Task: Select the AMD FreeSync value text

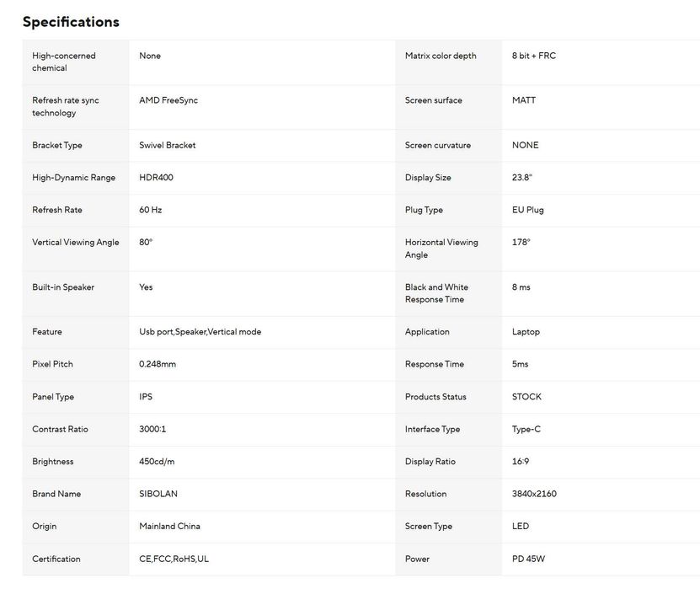Action: pyautogui.click(x=168, y=100)
